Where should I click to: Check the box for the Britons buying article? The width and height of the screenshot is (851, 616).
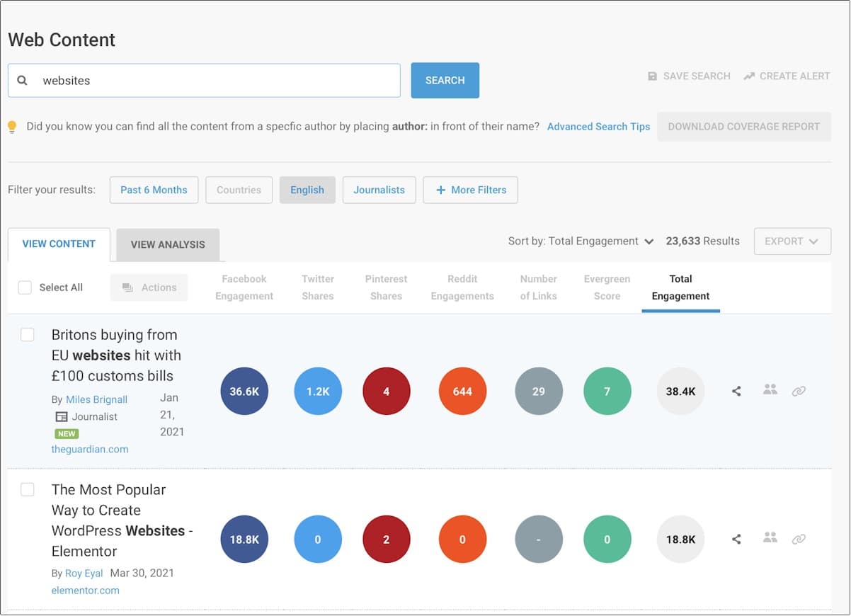[x=28, y=335]
